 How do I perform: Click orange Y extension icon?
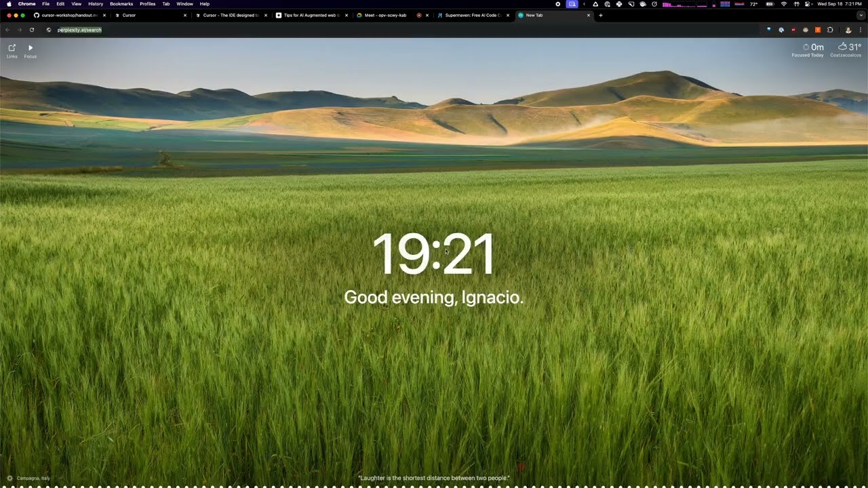coord(818,30)
